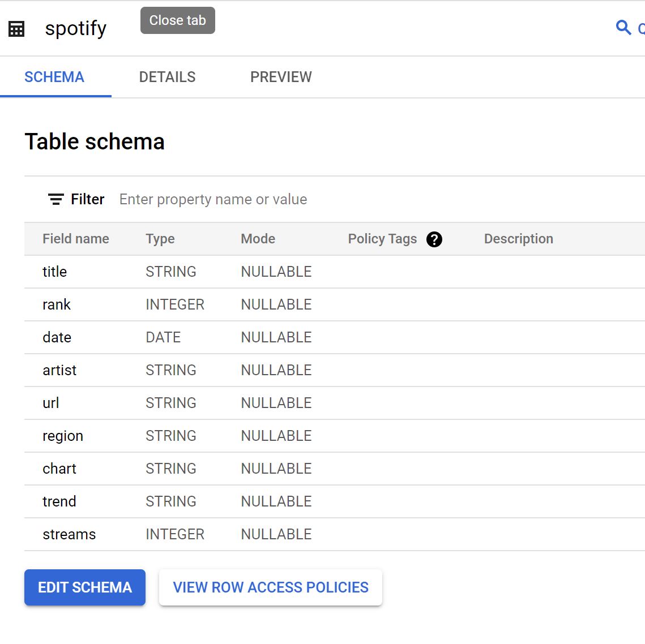The height and width of the screenshot is (644, 645).
Task: Click the Description column header
Action: 518,239
